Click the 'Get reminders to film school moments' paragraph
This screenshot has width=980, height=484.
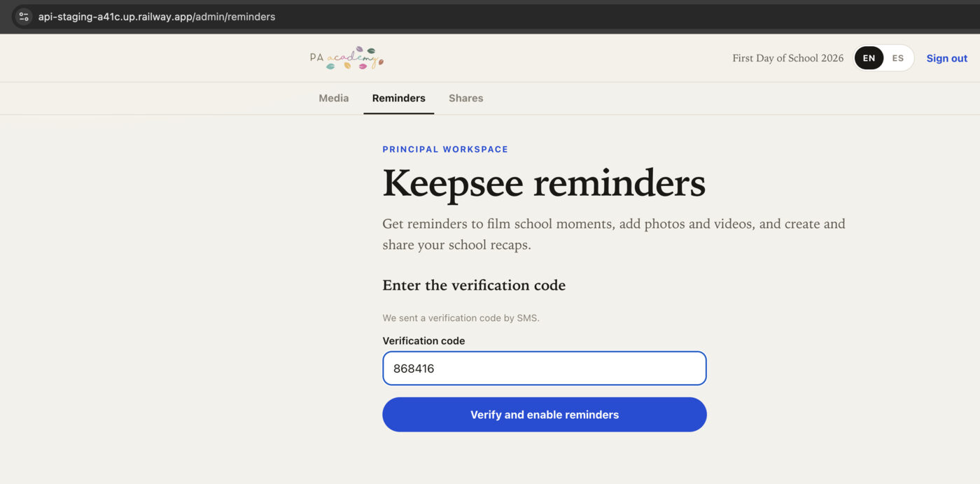pyautogui.click(x=614, y=234)
